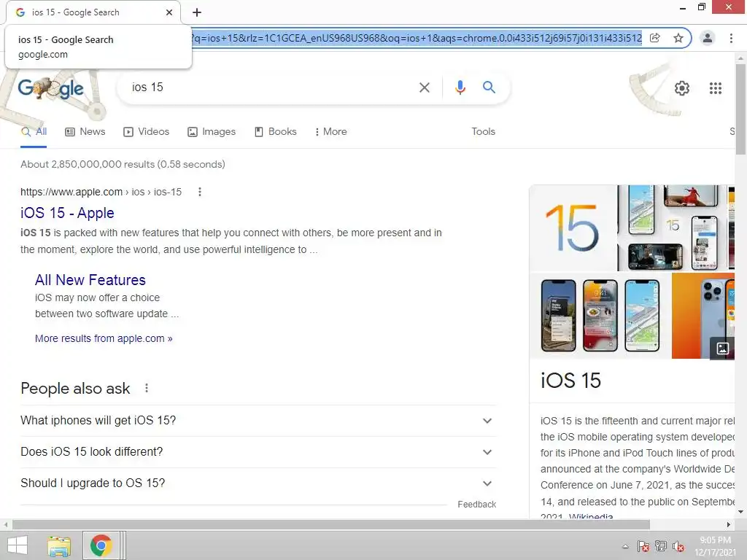
Task: Show hidden system tray icons
Action: 625,546
